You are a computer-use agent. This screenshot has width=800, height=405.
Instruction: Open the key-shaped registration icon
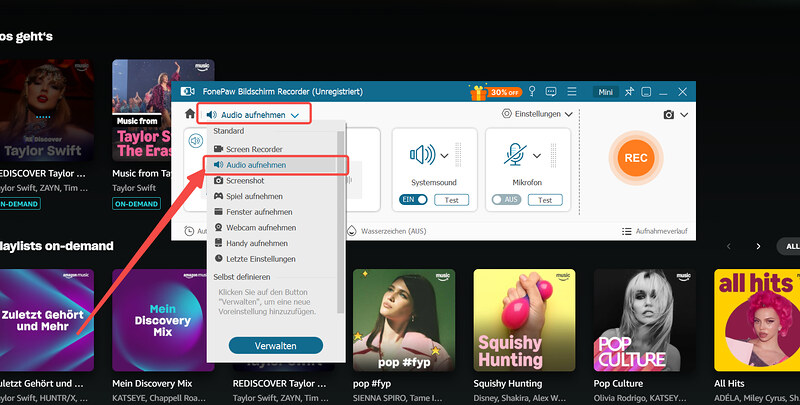point(532,91)
